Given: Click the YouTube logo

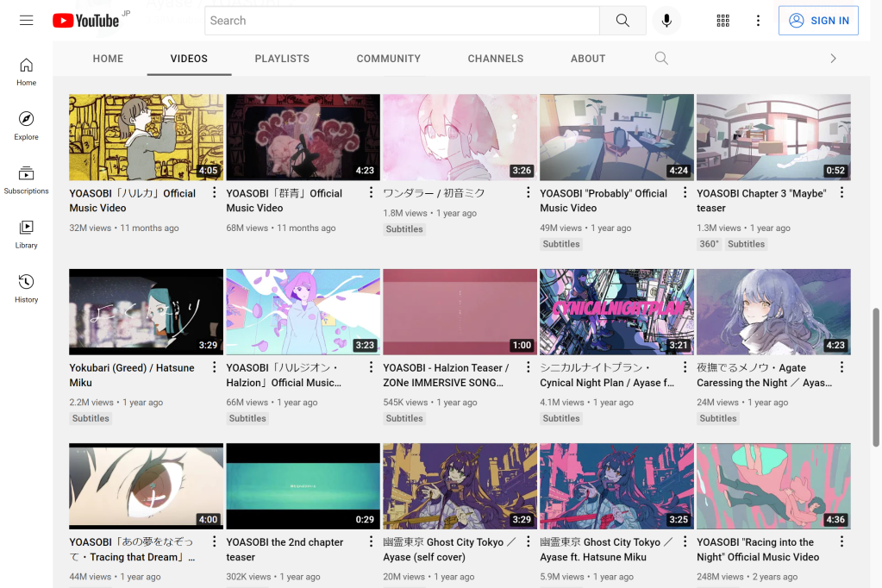Looking at the screenshot, I should (85, 21).
